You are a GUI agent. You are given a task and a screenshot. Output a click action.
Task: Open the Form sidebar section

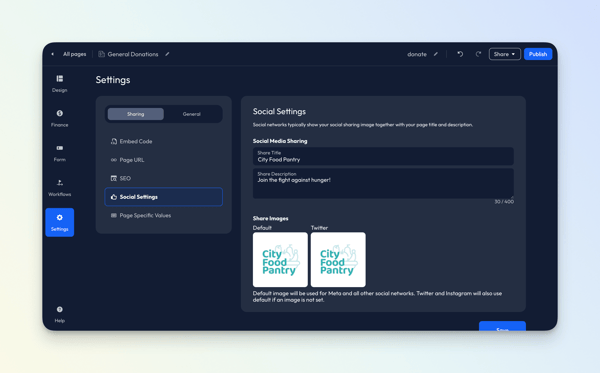(x=60, y=153)
